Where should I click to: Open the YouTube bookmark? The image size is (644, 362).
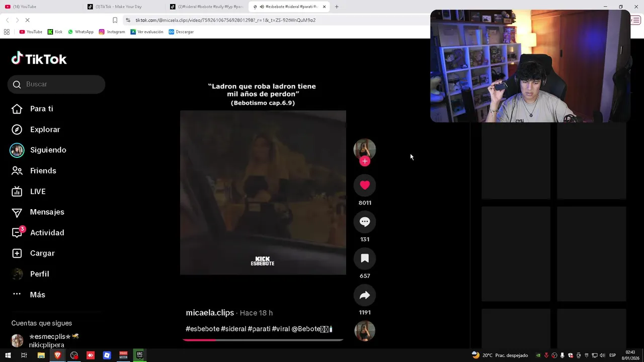[x=31, y=32]
